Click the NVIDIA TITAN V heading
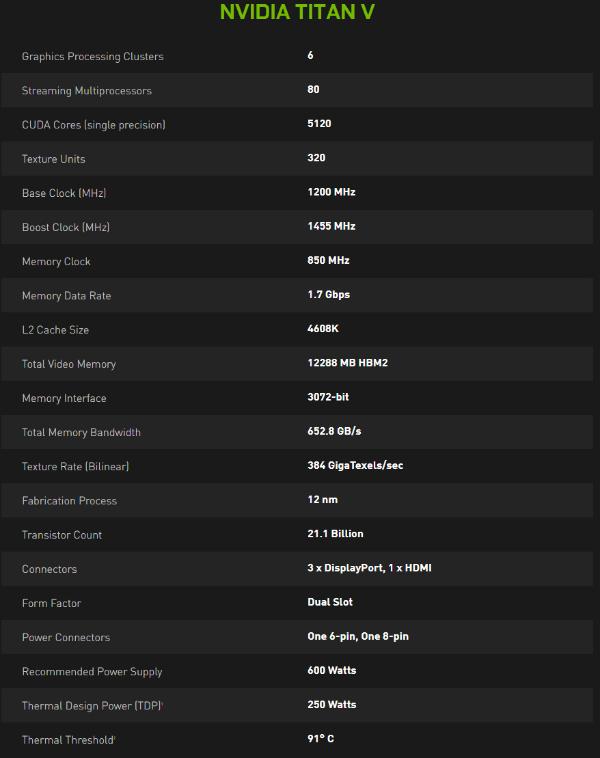 [x=297, y=12]
